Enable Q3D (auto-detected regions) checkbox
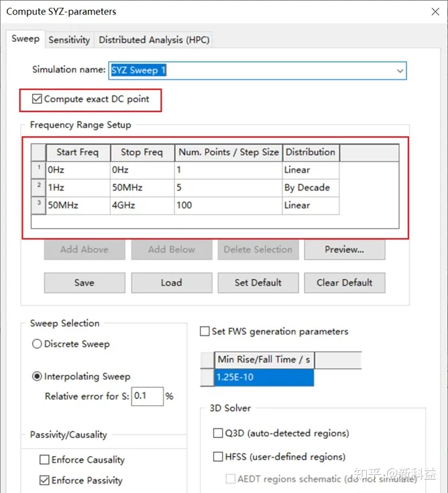448x493 pixels. click(218, 433)
